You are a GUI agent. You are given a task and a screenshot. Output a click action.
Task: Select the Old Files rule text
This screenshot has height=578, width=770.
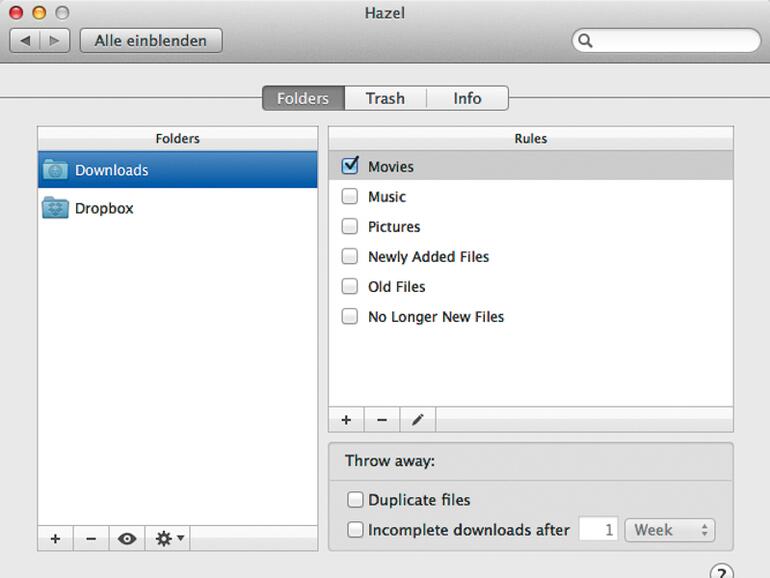click(397, 287)
